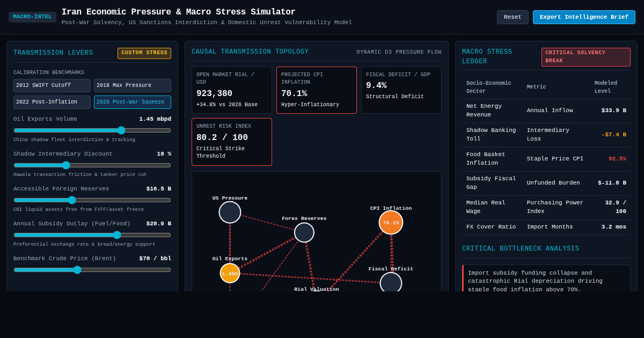Adjust the Accessible Foreign Reserves slider
The width and height of the screenshot is (644, 338).
click(92, 200)
